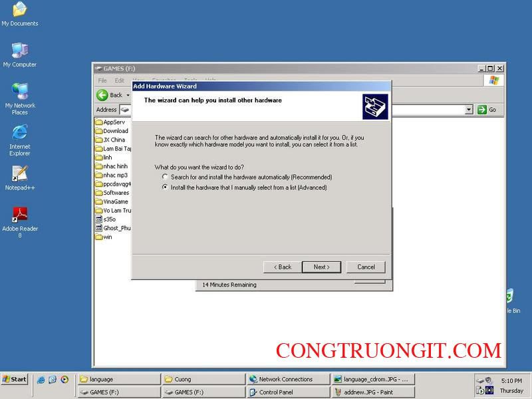Switch to Control Panel taskbar window
Screen dimensions: 532x399
pyautogui.click(x=289, y=392)
